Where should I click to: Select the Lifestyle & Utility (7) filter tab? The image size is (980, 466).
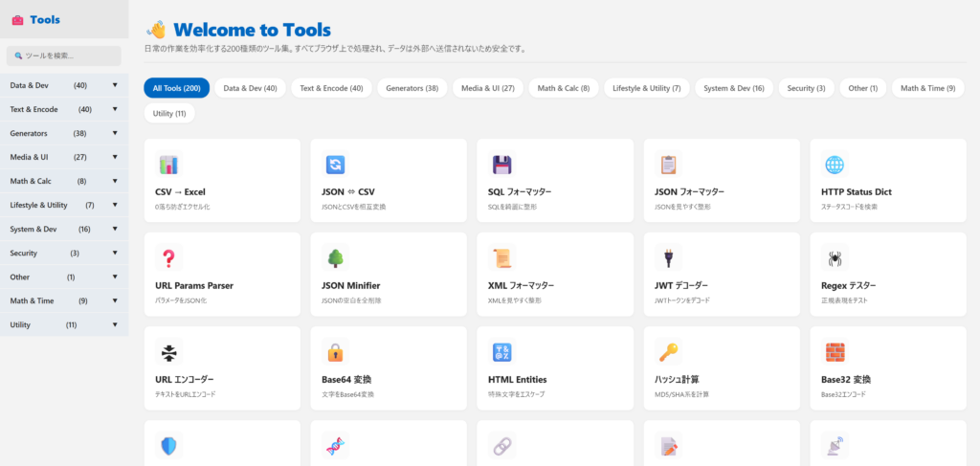pyautogui.click(x=647, y=88)
